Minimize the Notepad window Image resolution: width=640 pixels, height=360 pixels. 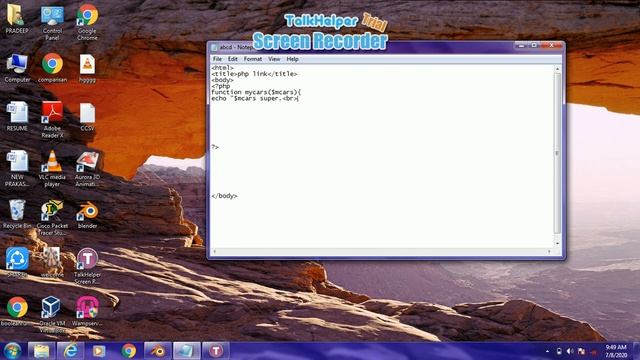coord(521,46)
